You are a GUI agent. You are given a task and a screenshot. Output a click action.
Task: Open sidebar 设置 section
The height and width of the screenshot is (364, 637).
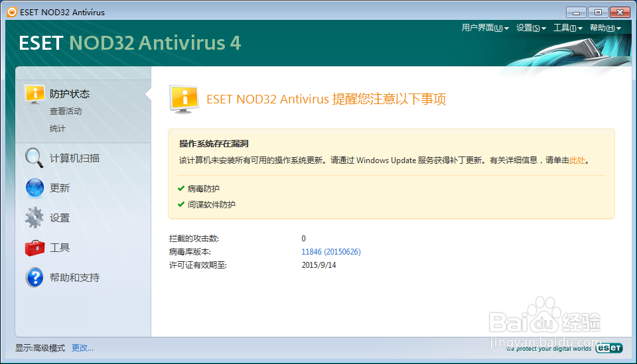coord(59,218)
